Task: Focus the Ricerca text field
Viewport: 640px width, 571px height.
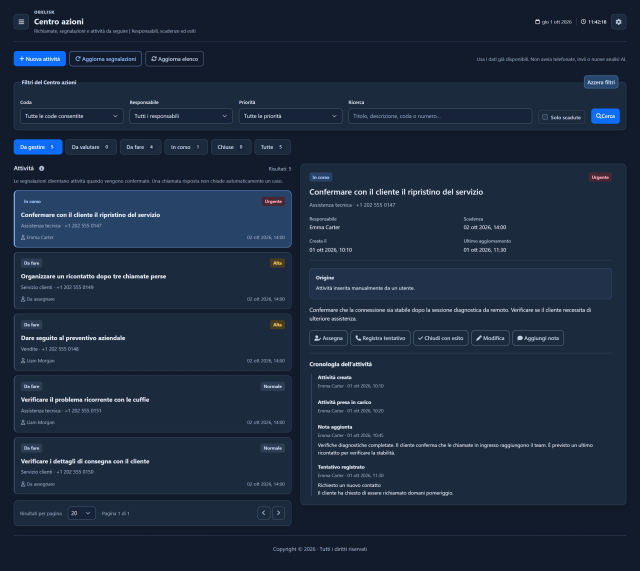Action: click(440, 116)
